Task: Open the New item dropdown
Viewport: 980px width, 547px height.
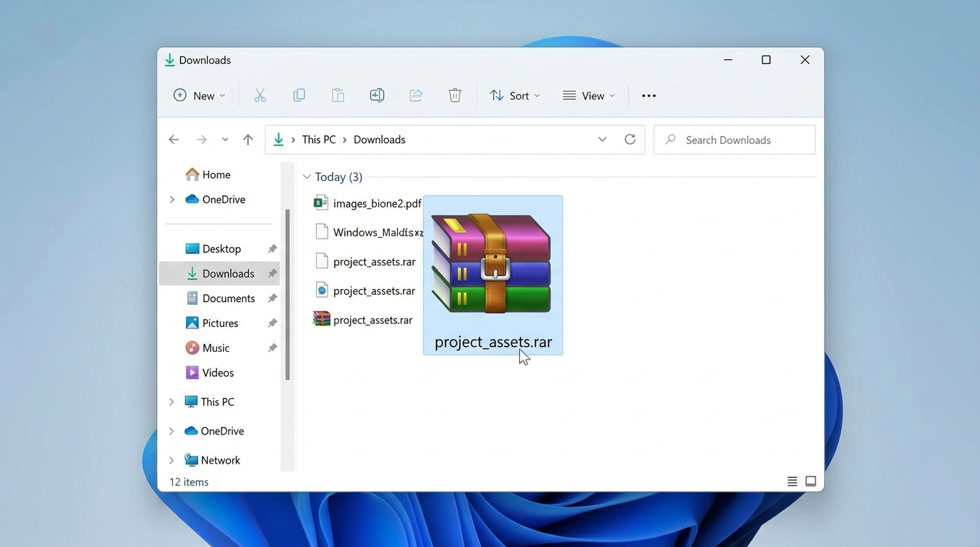Action: click(x=199, y=95)
